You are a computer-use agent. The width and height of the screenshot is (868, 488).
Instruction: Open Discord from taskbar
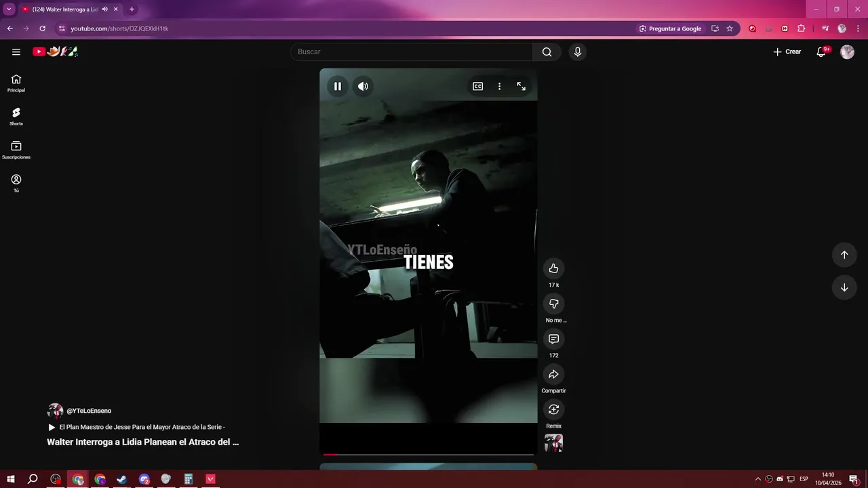coord(144,479)
